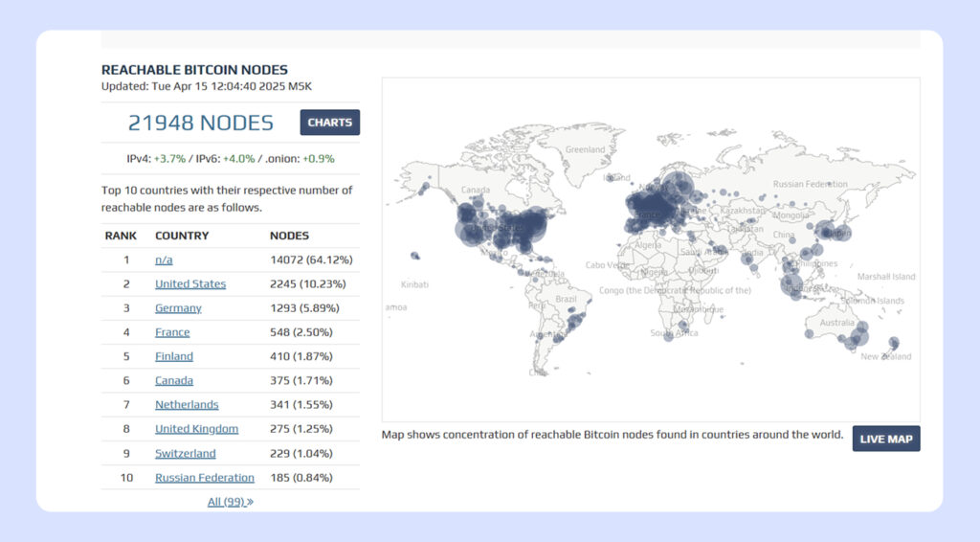
Task: Open the LIVE MAP button
Action: tap(885, 439)
